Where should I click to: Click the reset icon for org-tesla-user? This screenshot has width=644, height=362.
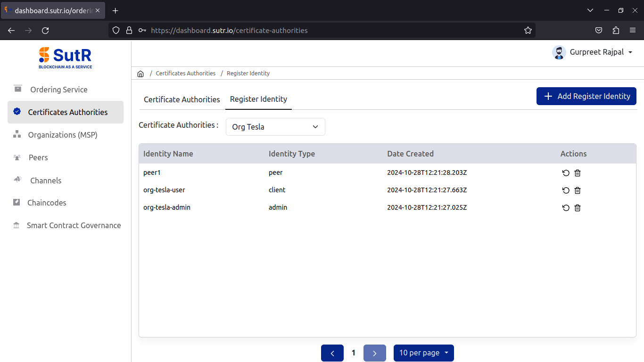click(566, 190)
